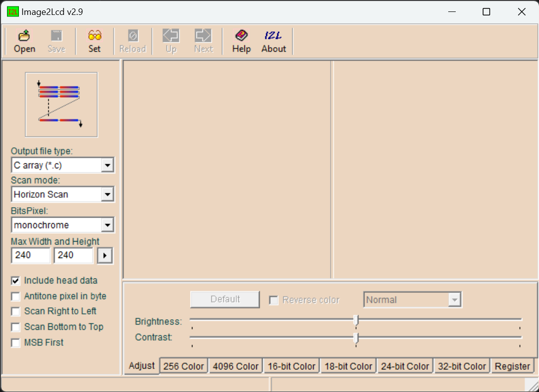
Task: Enable MSB First checkbox
Action: pos(15,343)
